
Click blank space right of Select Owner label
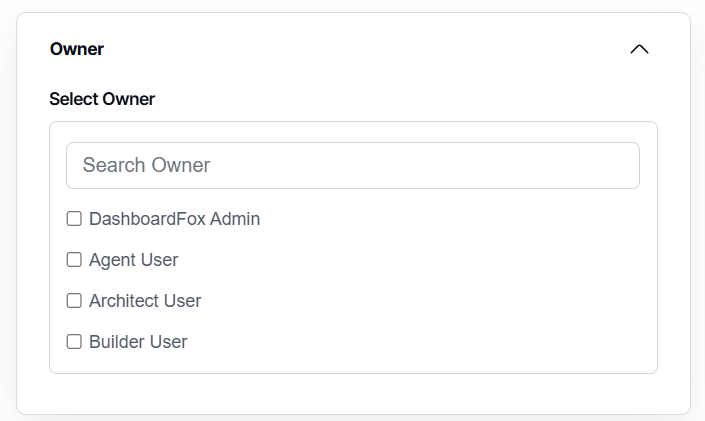pyautogui.click(x=400, y=99)
